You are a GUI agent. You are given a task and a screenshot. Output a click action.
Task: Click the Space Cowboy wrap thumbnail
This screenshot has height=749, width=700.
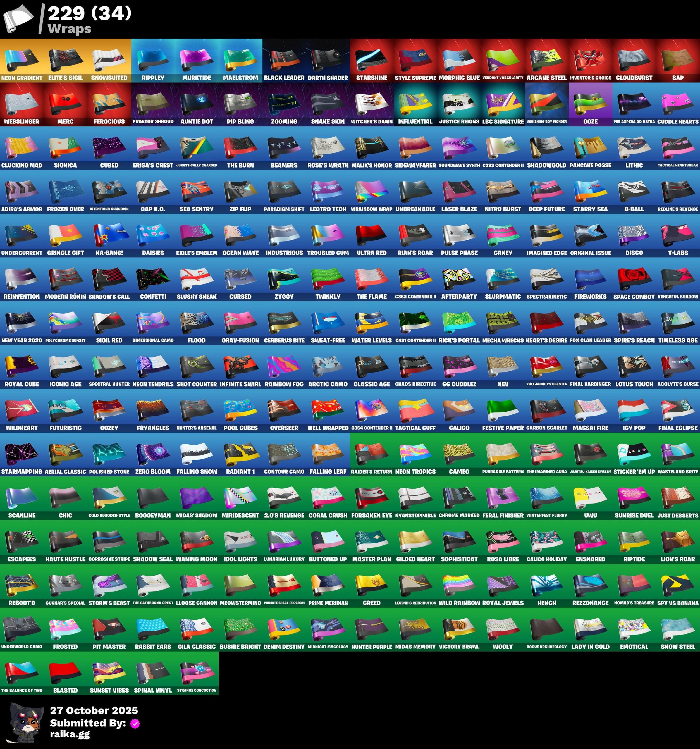click(x=634, y=279)
